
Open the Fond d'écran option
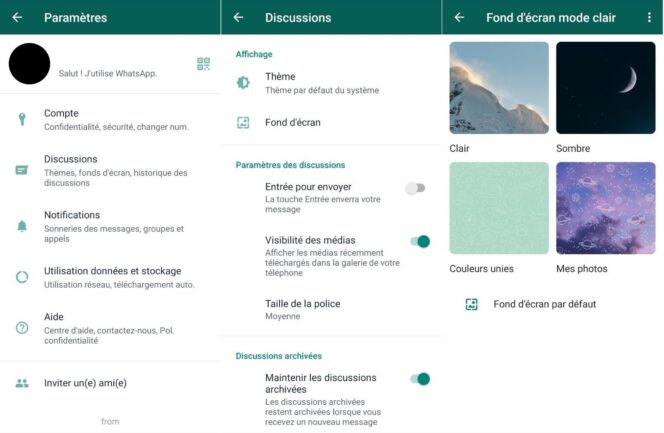tap(332, 123)
